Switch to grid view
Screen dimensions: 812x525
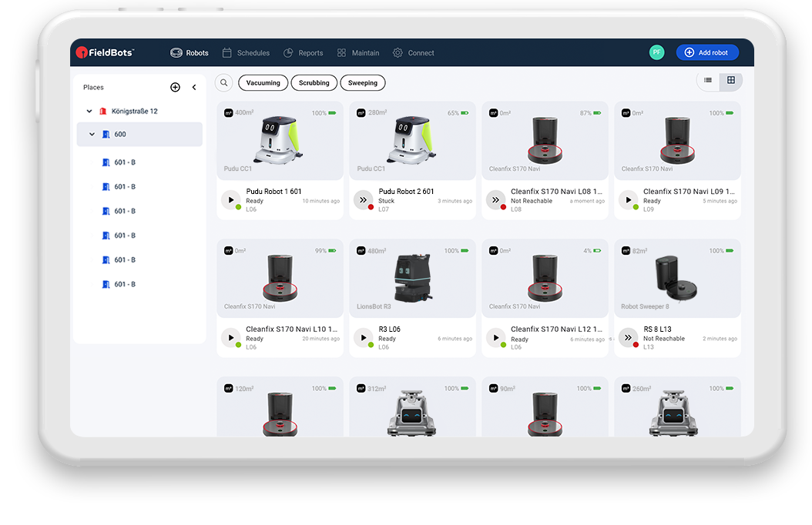coord(731,80)
